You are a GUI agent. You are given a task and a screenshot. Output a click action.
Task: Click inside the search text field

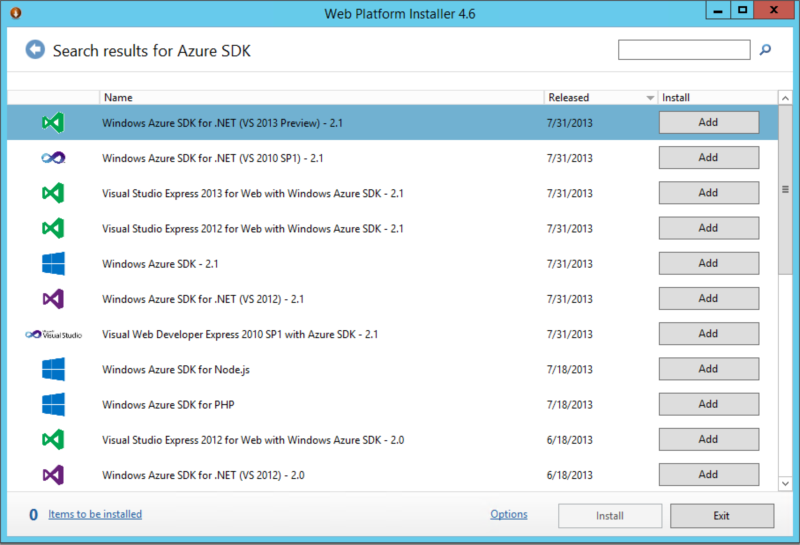(683, 50)
